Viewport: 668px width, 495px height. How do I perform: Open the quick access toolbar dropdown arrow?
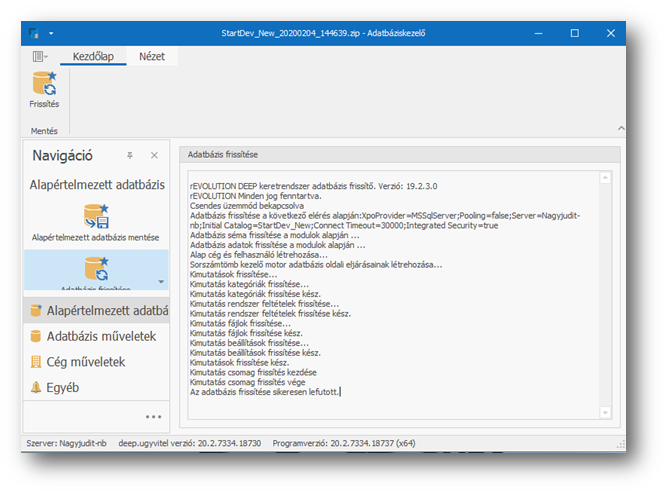(x=51, y=33)
